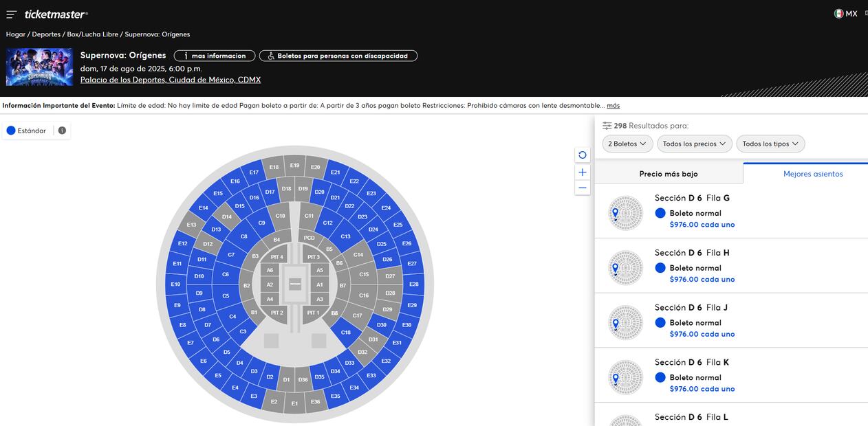Switch to the Precio más bajo tab
Viewport: 868px width, 426px height.
point(669,174)
